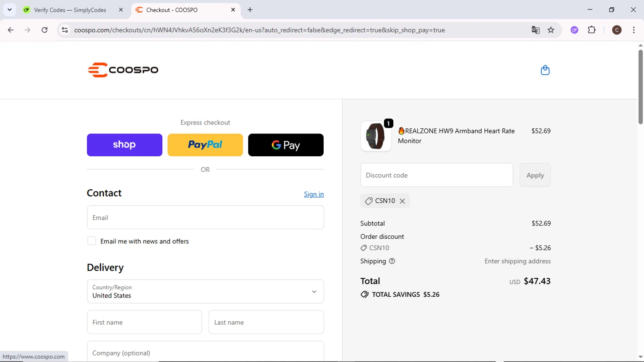Screen dimensions: 644x362
Task: Check Email me with news and offers
Action: (91, 241)
